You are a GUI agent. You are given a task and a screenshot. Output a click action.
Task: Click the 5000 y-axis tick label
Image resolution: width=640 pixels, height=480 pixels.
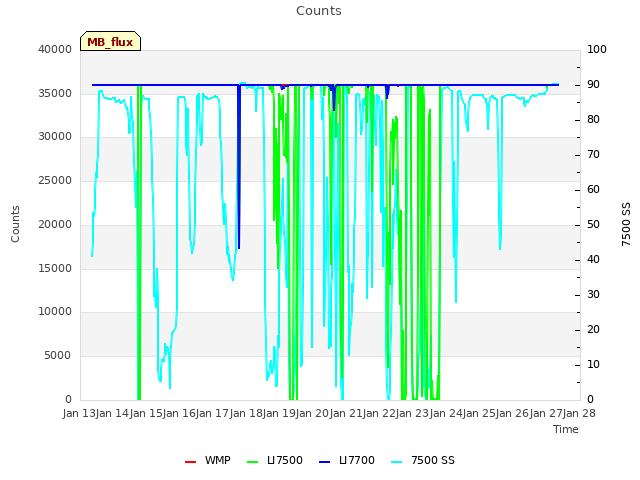pos(58,356)
